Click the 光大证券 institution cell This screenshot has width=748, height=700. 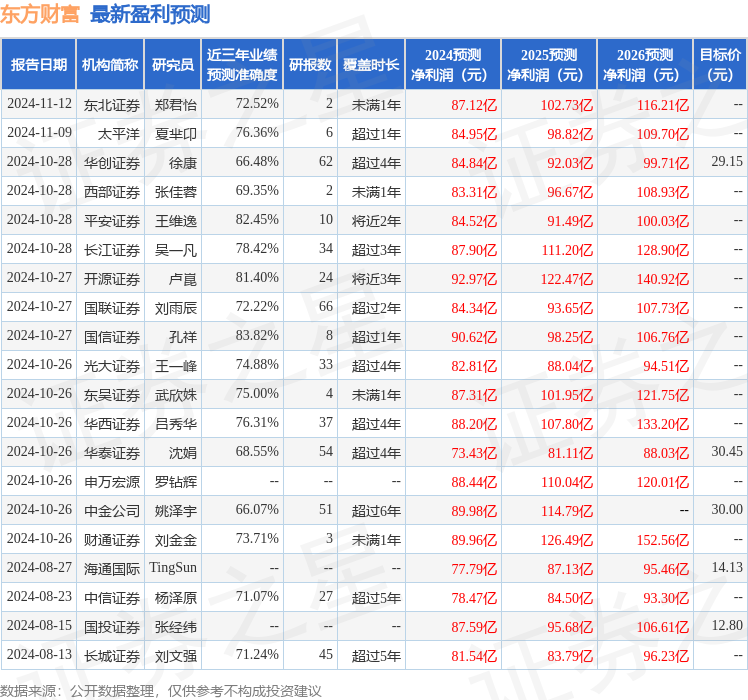click(x=112, y=366)
